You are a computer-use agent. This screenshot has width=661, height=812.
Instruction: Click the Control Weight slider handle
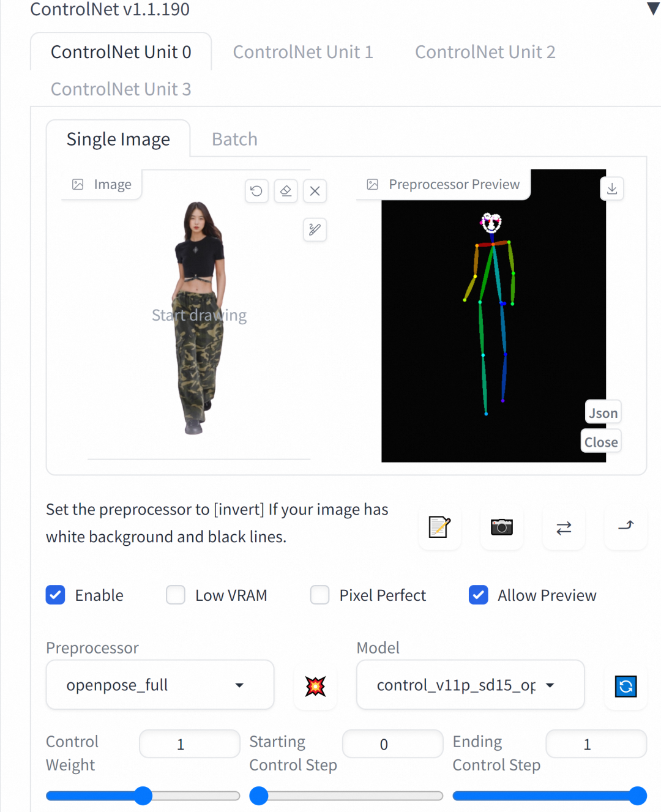(143, 795)
